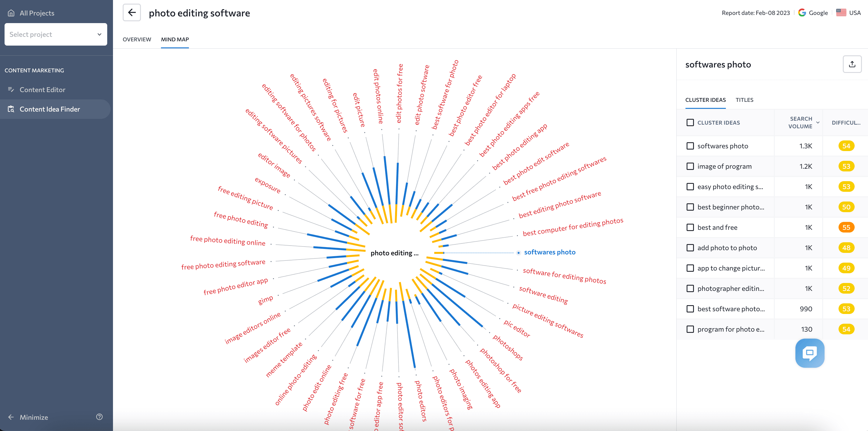
Task: Check the 'image of program' checkbox
Action: point(690,166)
